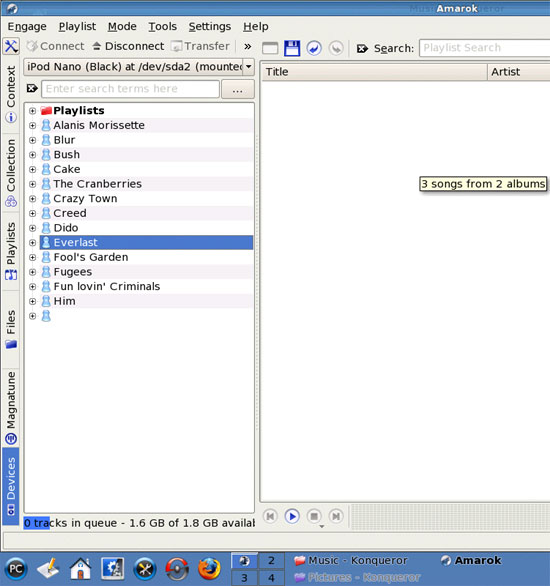
Task: Open the Playlist menu
Action: 77,27
